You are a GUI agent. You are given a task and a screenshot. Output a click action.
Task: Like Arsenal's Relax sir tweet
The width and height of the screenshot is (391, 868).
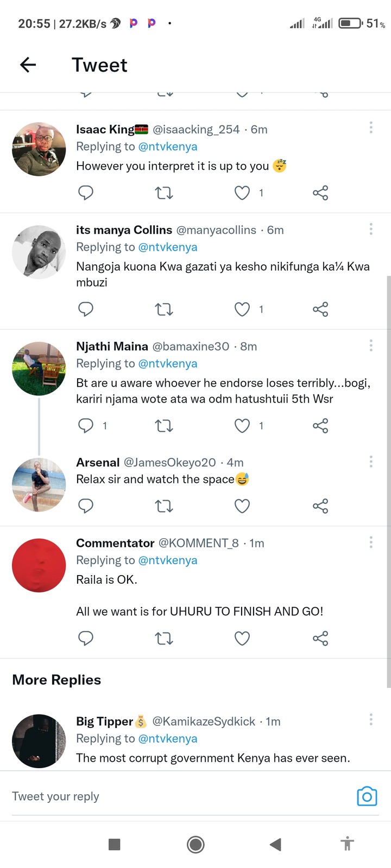coord(242,506)
